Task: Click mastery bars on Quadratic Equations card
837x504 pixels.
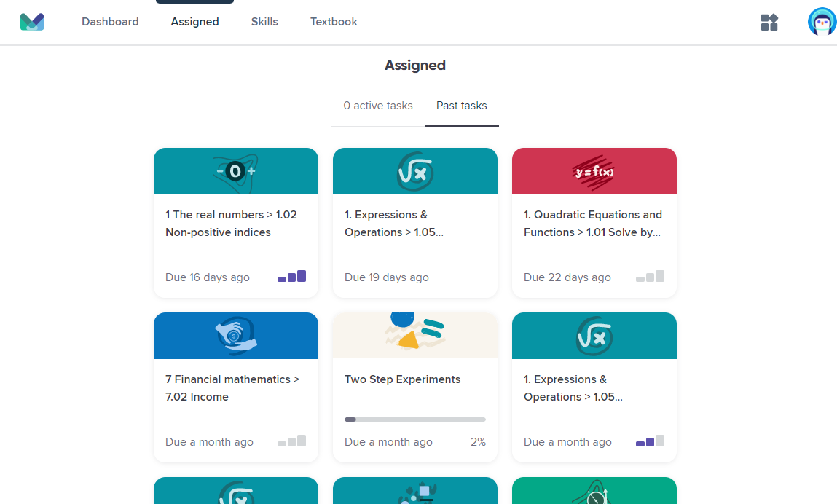Action: click(651, 277)
